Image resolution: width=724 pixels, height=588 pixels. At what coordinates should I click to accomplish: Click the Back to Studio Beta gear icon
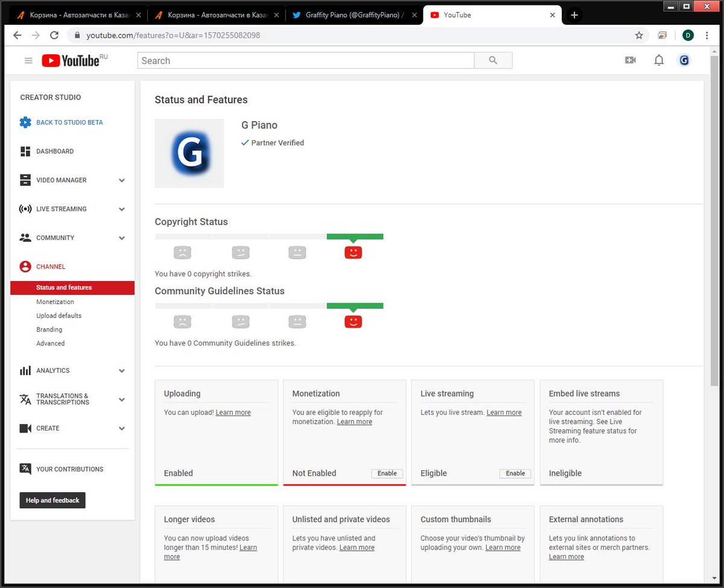click(x=25, y=122)
